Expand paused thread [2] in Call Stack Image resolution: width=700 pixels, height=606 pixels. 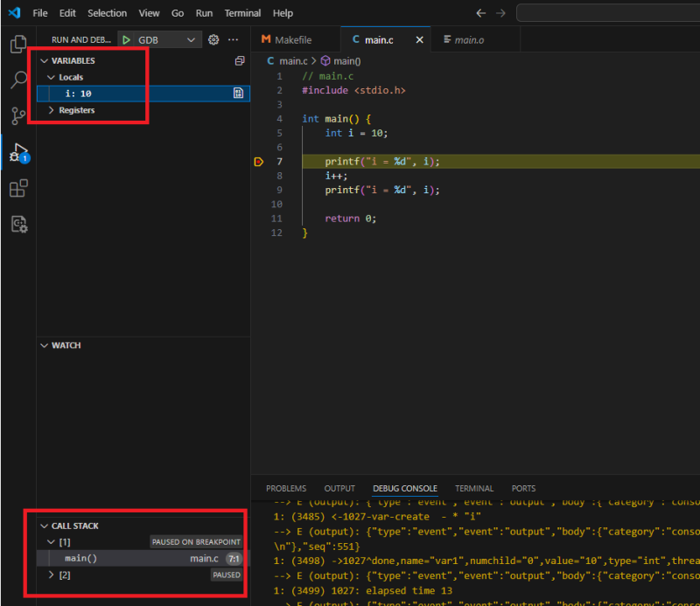pyautogui.click(x=52, y=575)
